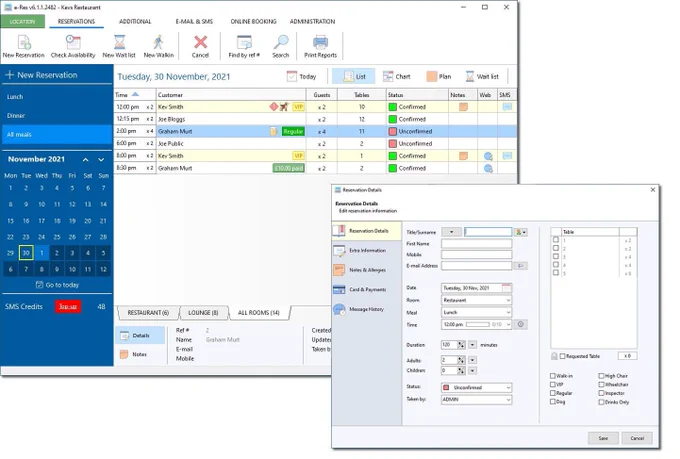Open the Meal dropdown showing Lunch
Screen dimensions: 680x459
476,312
